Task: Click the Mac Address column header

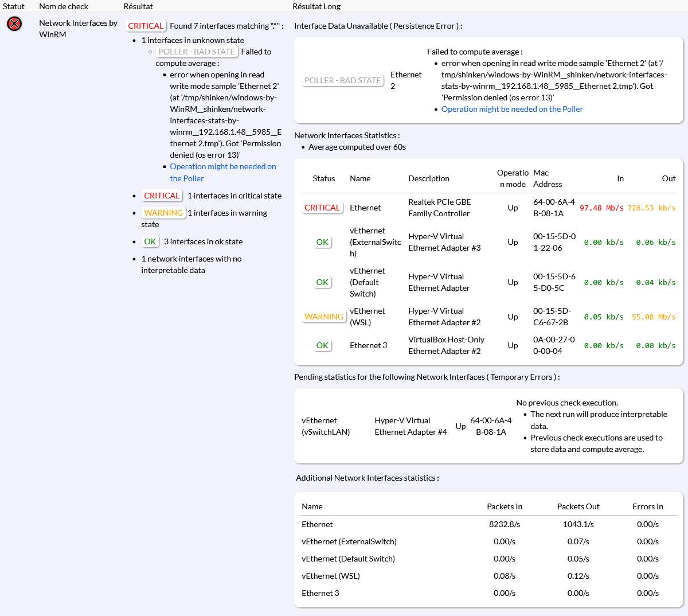Action: pos(547,178)
